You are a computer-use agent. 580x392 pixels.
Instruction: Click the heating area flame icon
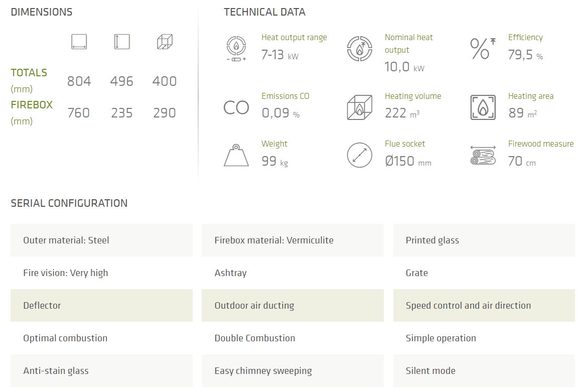tap(483, 107)
